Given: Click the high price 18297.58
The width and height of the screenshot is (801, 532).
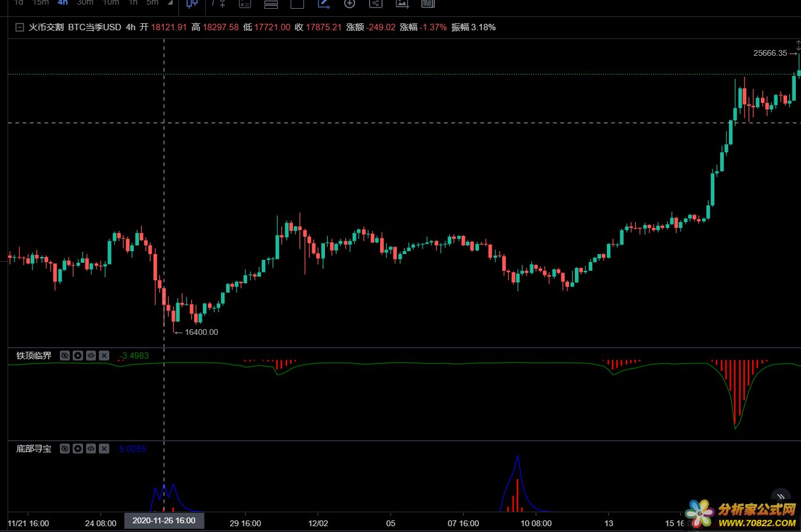Looking at the screenshot, I should click(x=221, y=27).
